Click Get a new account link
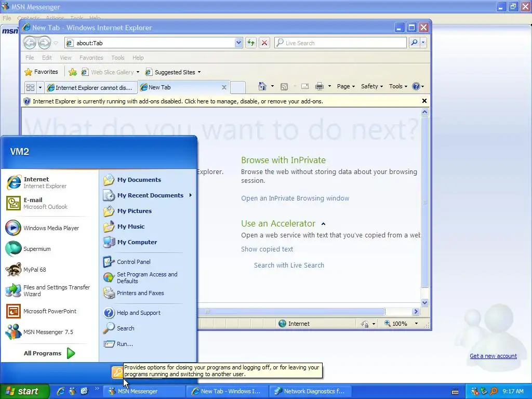 pyautogui.click(x=493, y=356)
